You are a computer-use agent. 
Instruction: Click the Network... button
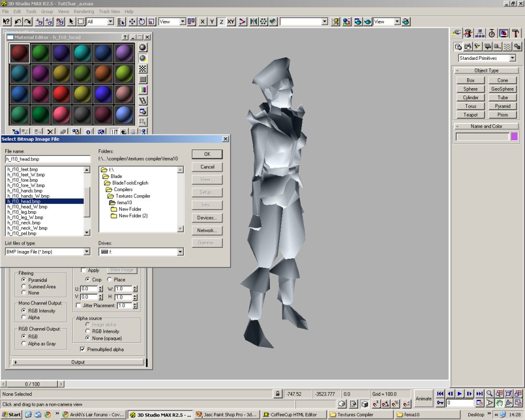[x=207, y=230]
